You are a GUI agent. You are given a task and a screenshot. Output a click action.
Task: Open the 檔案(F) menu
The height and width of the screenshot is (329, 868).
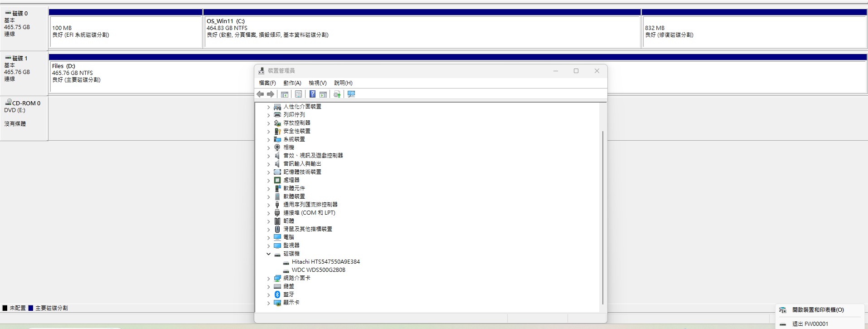[x=267, y=83]
